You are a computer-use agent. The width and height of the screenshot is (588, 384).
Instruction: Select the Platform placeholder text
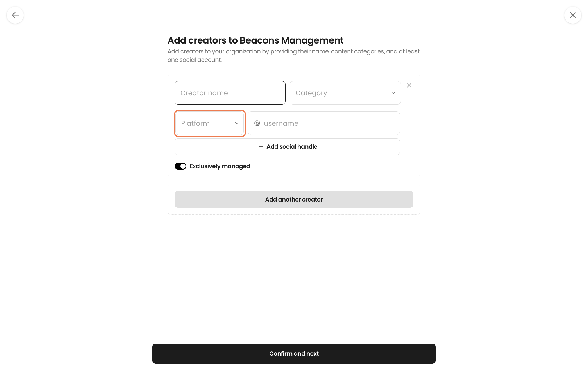(x=195, y=123)
